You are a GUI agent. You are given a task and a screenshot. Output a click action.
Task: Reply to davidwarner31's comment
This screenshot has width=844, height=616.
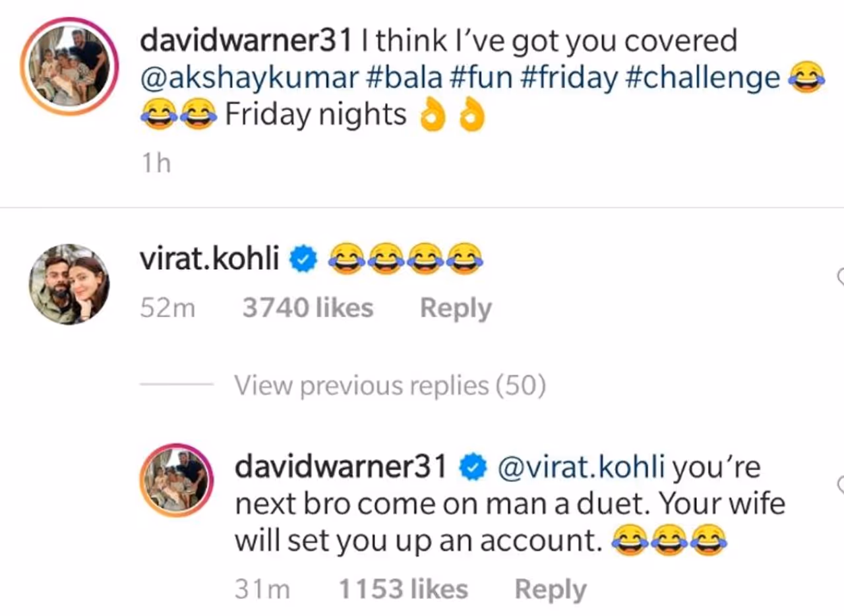[550, 589]
